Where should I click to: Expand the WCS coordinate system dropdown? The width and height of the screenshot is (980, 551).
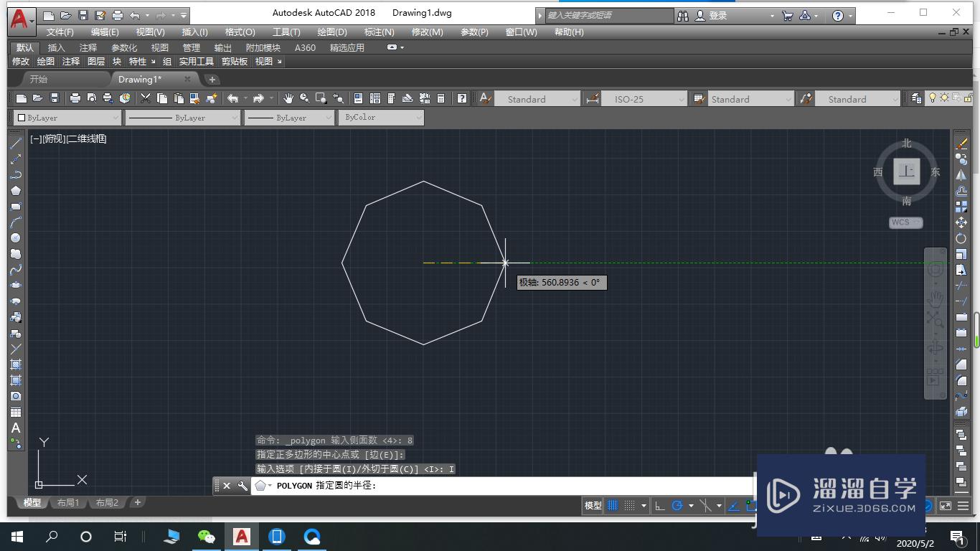tap(906, 222)
